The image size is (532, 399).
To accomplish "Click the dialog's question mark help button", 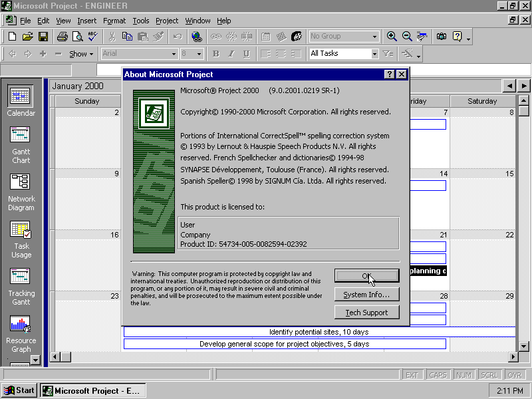I will click(x=390, y=74).
